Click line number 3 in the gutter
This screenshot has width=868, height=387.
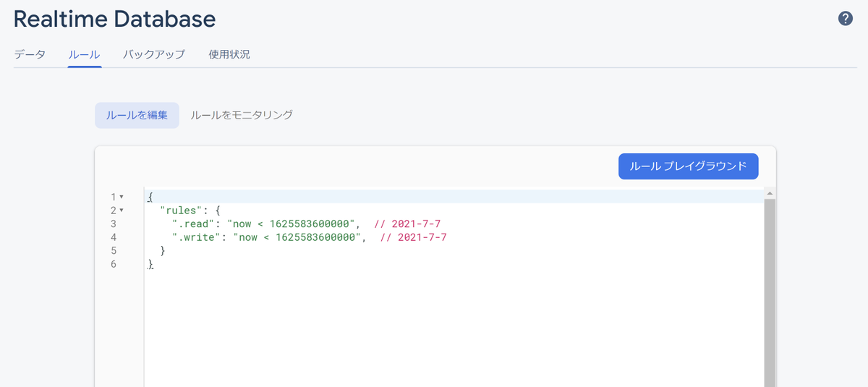(114, 224)
